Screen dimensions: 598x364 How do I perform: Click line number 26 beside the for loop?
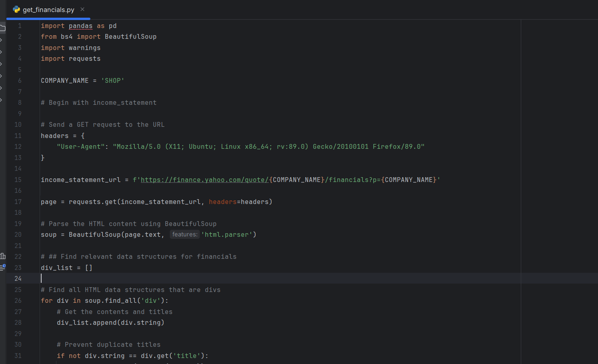tap(18, 300)
